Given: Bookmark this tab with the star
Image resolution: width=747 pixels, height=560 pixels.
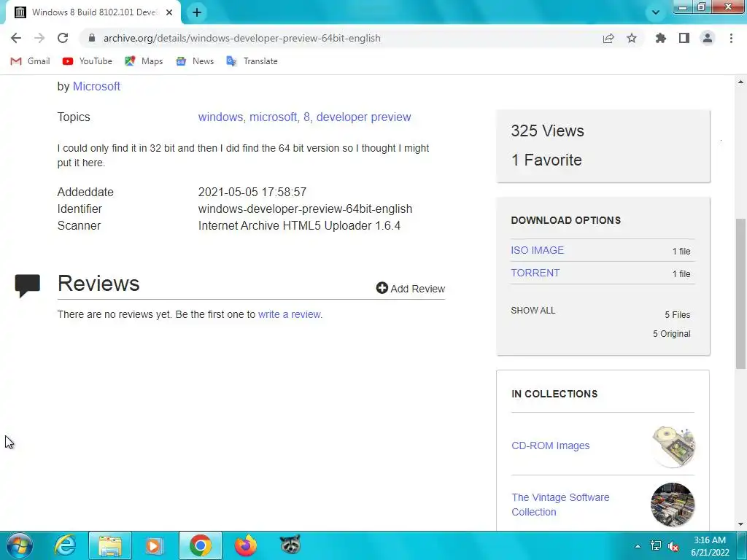Looking at the screenshot, I should pos(631,38).
